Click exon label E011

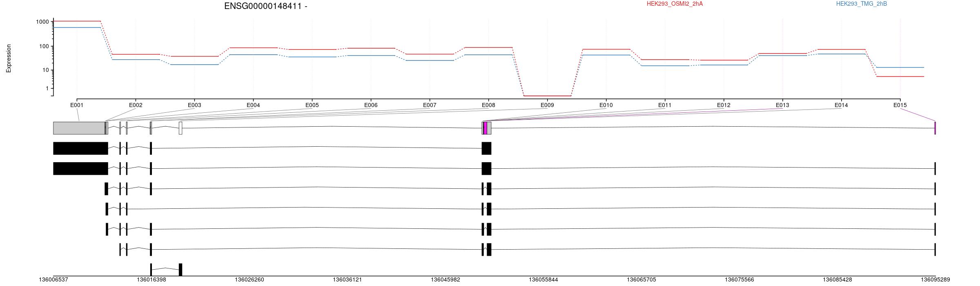(x=665, y=105)
